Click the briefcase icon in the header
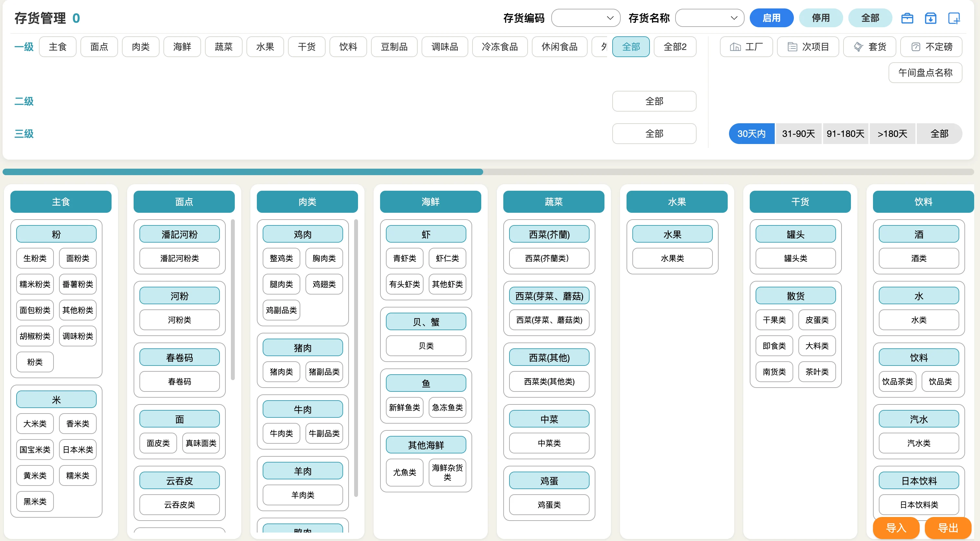Viewport: 980px width, 541px height. tap(907, 18)
